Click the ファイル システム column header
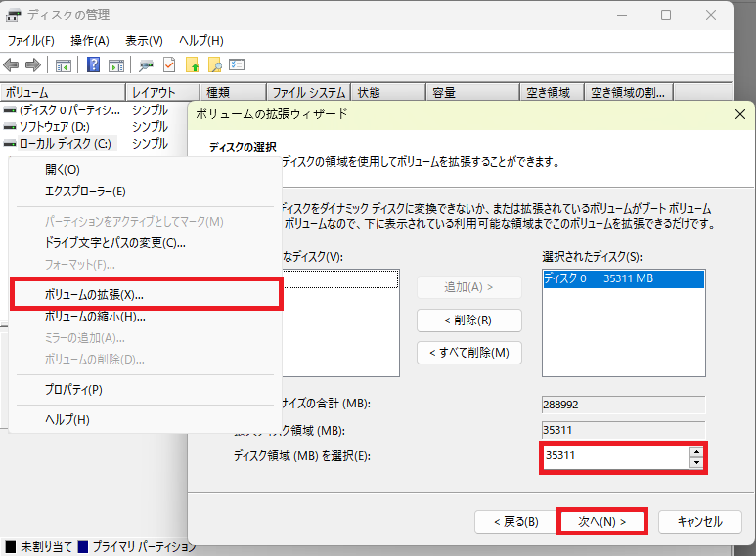Viewport: 756px width, 556px height. click(x=309, y=92)
